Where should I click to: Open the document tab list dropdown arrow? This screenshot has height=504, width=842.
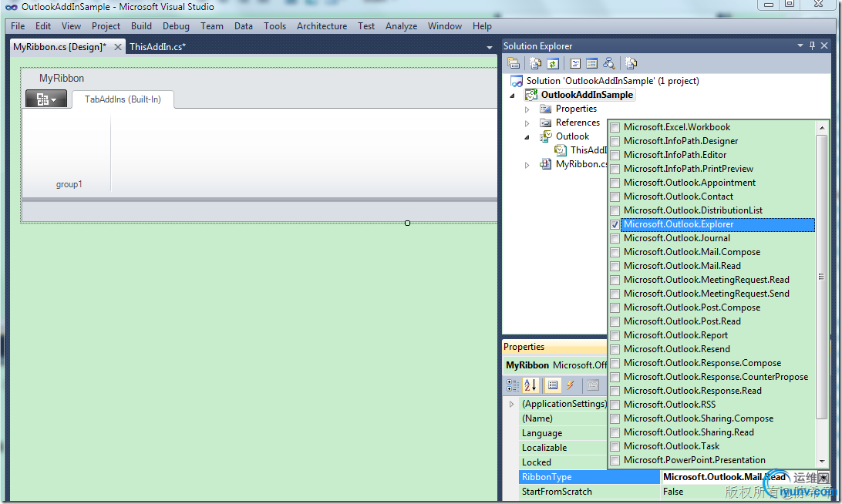pyautogui.click(x=489, y=47)
